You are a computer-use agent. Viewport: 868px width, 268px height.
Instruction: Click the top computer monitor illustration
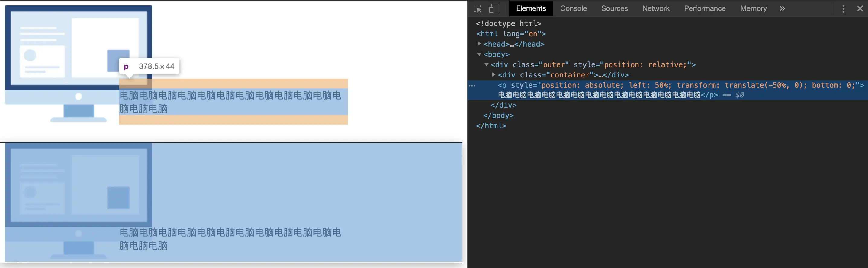pos(78,64)
